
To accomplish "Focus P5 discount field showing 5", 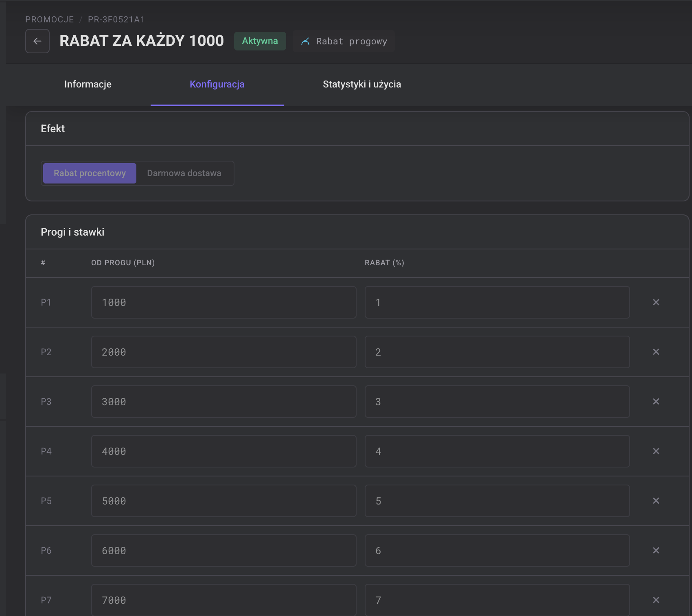I will [497, 501].
